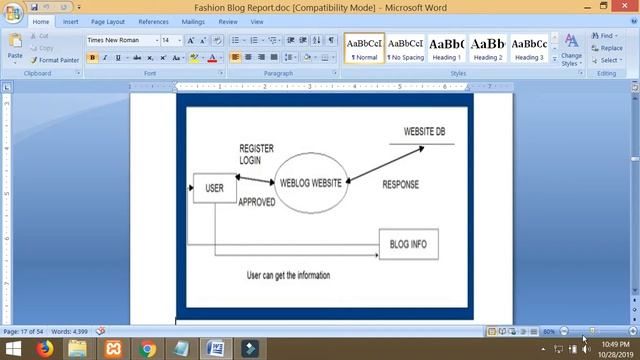The width and height of the screenshot is (640, 360).
Task: Open Paragraph dialog launcher
Action: (x=335, y=73)
